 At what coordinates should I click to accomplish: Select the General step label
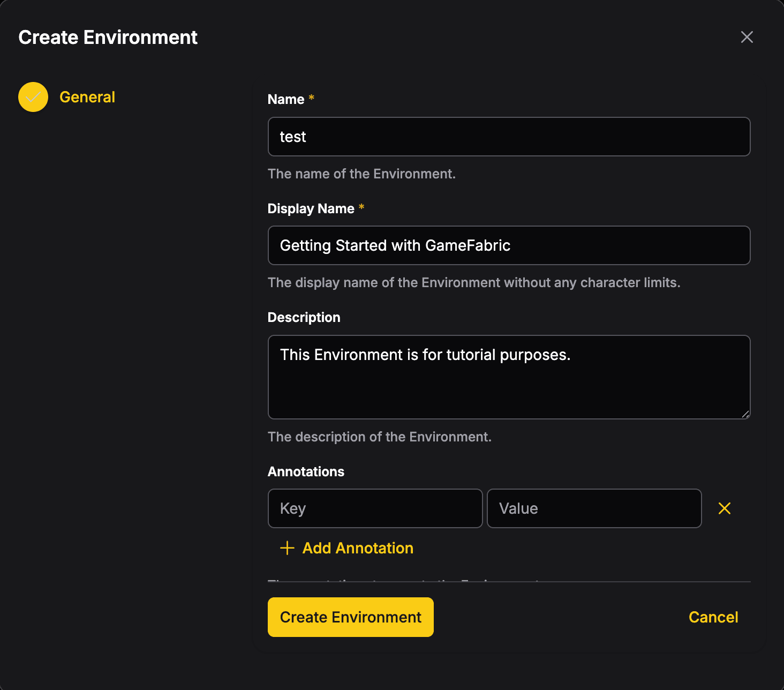[87, 97]
